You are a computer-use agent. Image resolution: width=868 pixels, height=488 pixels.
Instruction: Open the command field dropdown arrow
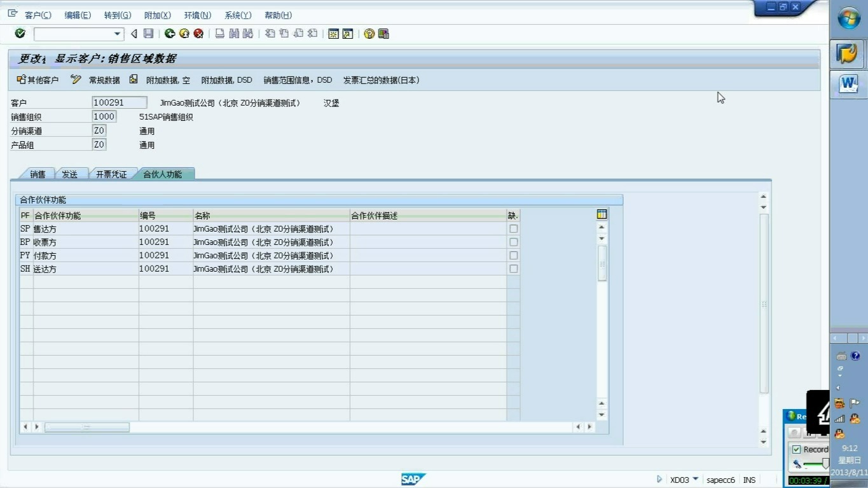pyautogui.click(x=117, y=34)
